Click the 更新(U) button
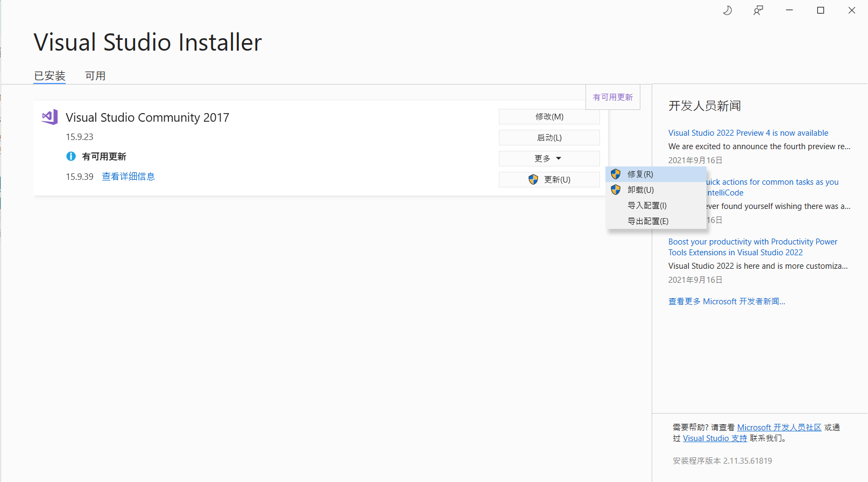 pyautogui.click(x=549, y=179)
